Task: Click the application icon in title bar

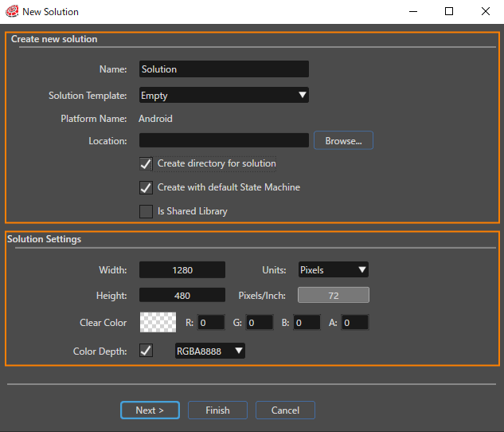Action: [x=12, y=12]
